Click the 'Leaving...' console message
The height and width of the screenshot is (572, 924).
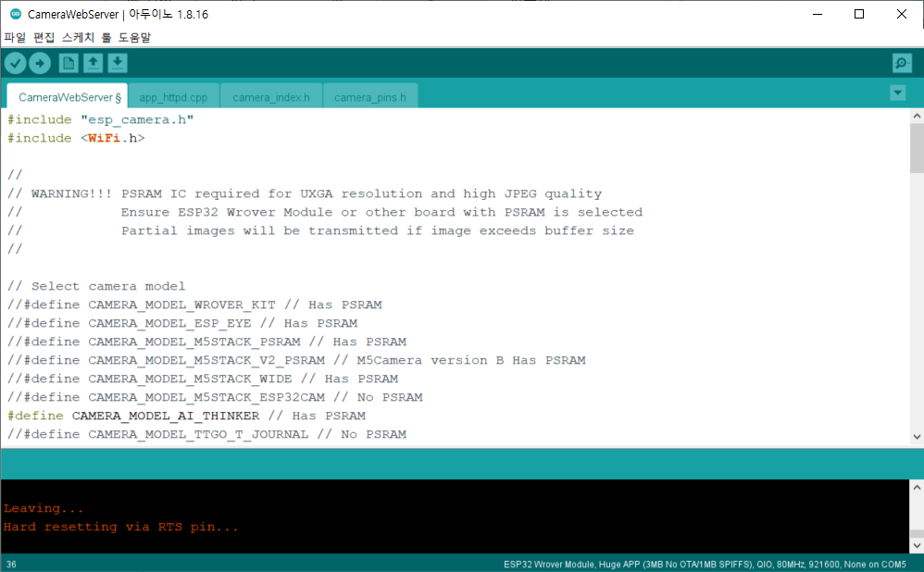[43, 508]
